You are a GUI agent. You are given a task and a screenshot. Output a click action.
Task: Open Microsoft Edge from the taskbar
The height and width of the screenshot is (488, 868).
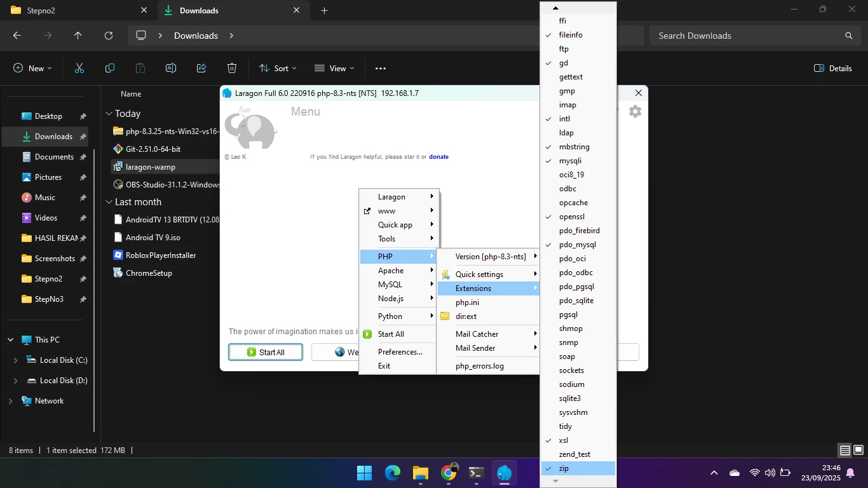(393, 473)
